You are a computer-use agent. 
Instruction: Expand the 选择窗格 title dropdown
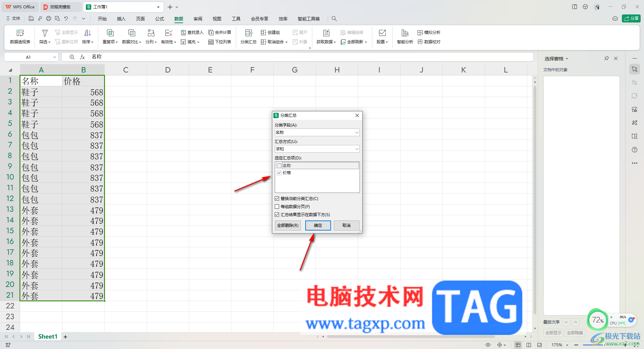pyautogui.click(x=567, y=59)
